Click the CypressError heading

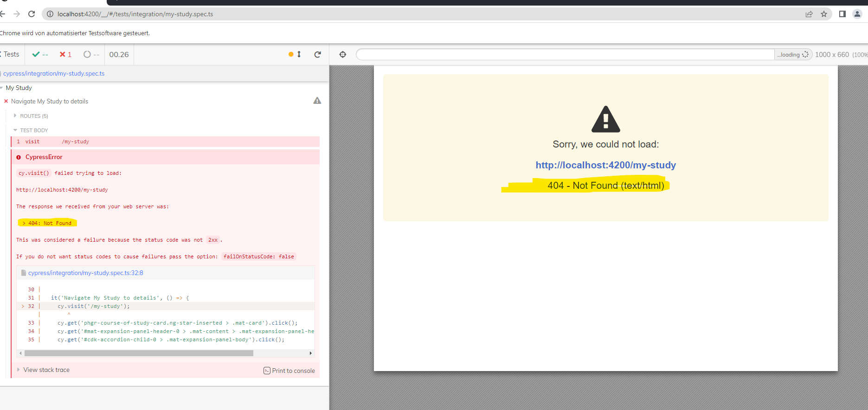pos(44,157)
